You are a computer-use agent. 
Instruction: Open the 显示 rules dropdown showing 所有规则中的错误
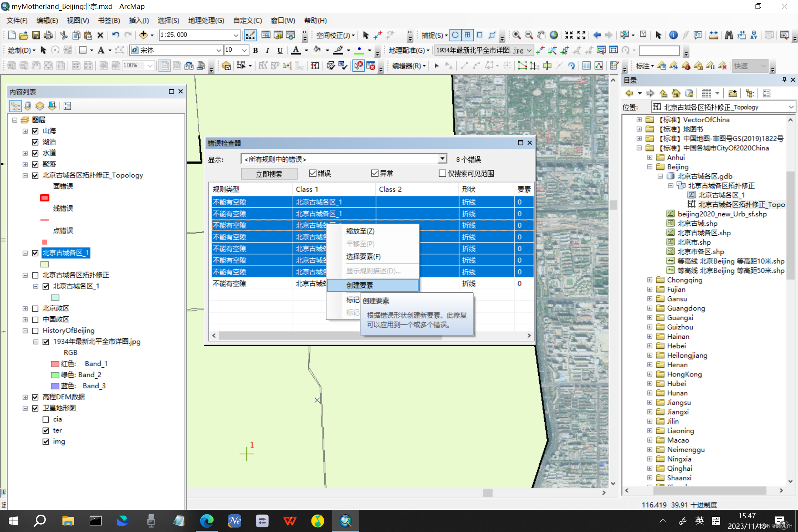pos(442,158)
